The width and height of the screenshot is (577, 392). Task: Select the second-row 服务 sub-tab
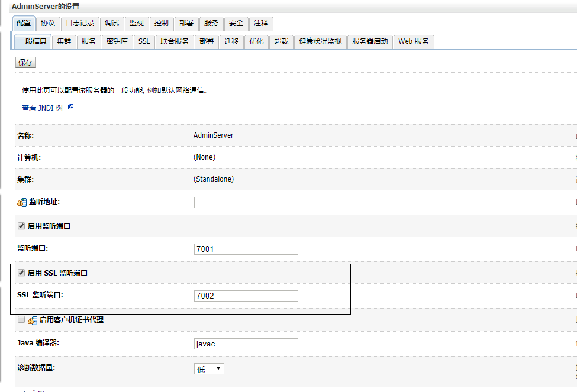tap(89, 41)
